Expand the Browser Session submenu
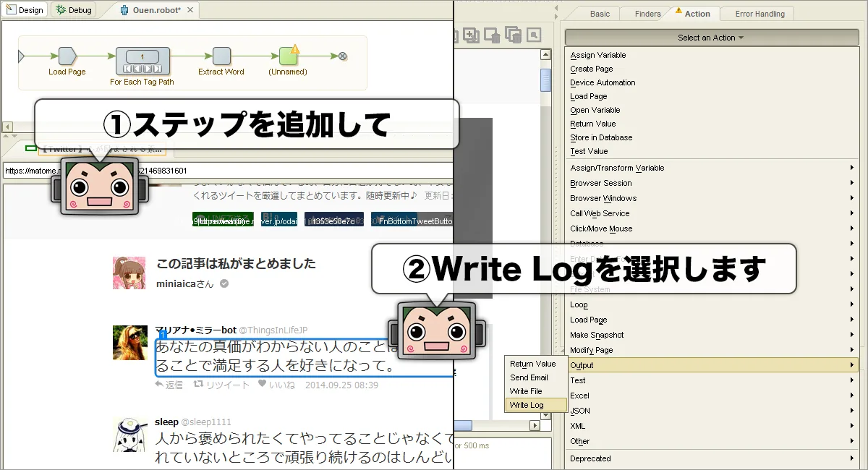The image size is (868, 470). (x=712, y=183)
